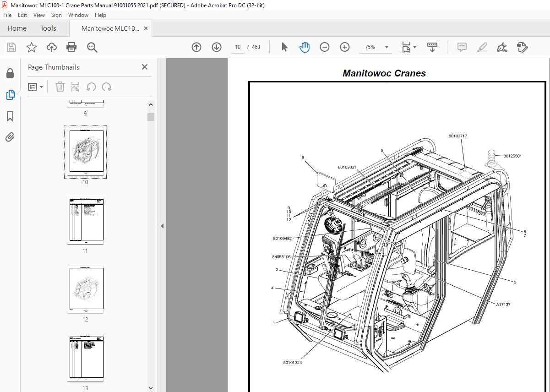The height and width of the screenshot is (392, 550).
Task: Activate the selection arrow tool
Action: [284, 47]
